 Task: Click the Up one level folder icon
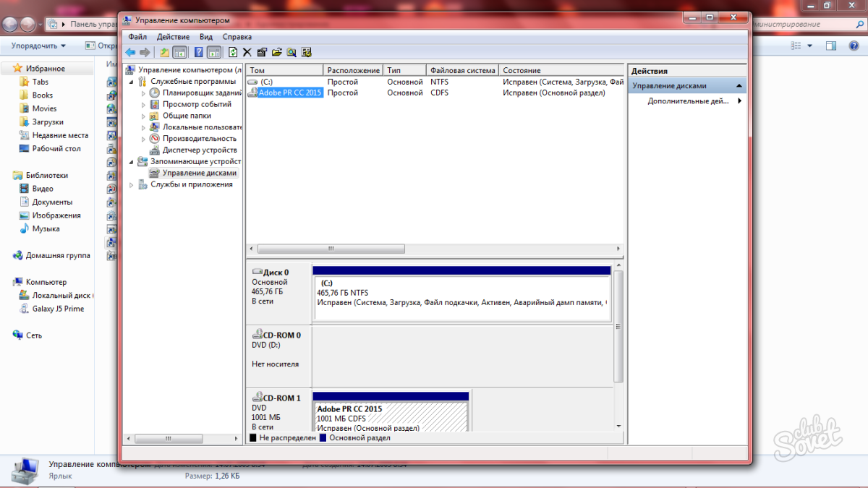[165, 52]
